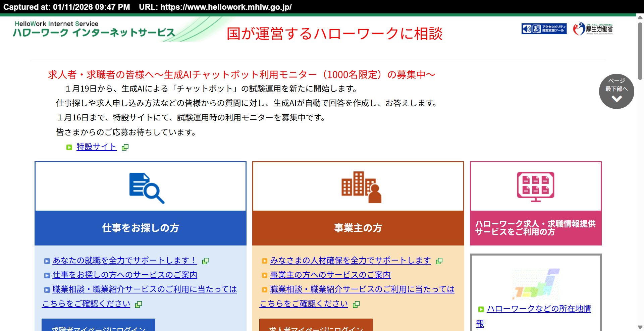644x331 pixels.
Task: Click the Japan map thumbnail
Action: coord(536,284)
